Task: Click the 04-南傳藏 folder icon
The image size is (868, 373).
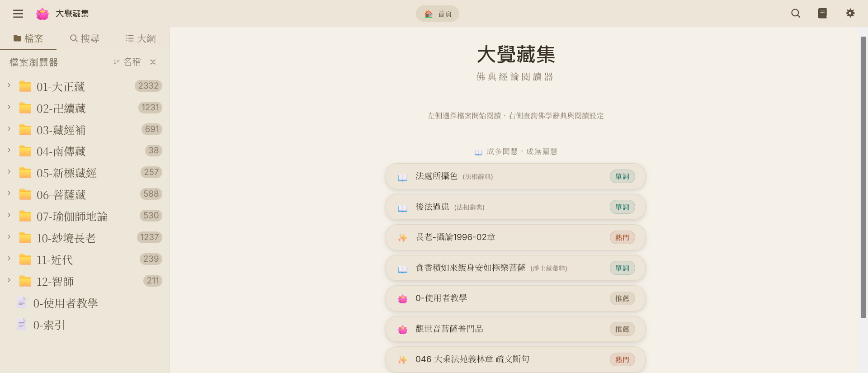Action: 25,151
